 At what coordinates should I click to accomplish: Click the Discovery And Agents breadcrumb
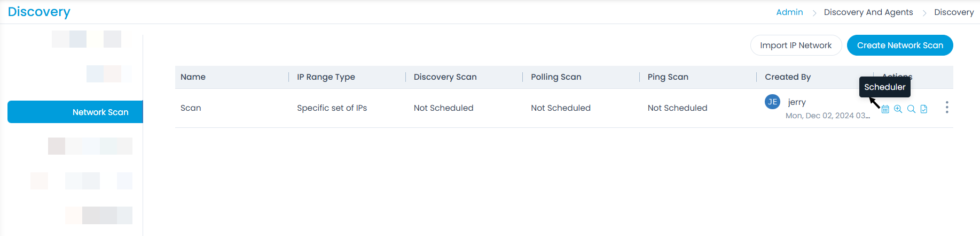868,12
